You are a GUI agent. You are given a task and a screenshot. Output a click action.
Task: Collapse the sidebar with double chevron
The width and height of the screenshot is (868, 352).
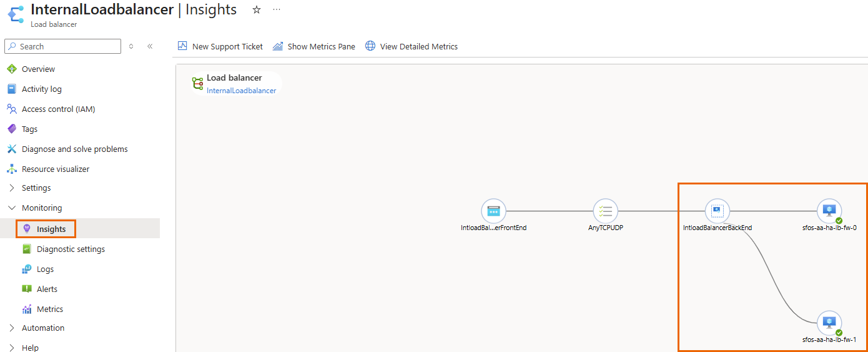[150, 46]
